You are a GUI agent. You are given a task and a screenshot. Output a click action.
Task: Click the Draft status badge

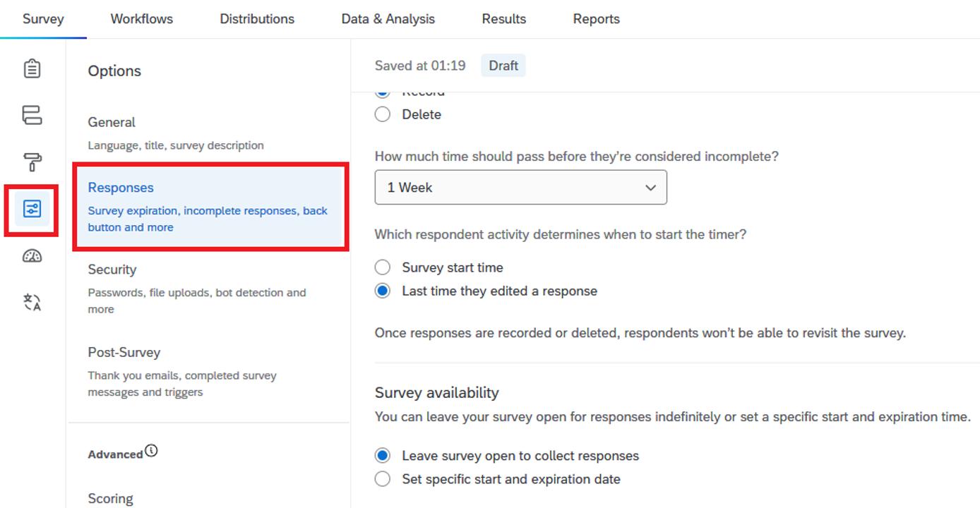coord(503,66)
